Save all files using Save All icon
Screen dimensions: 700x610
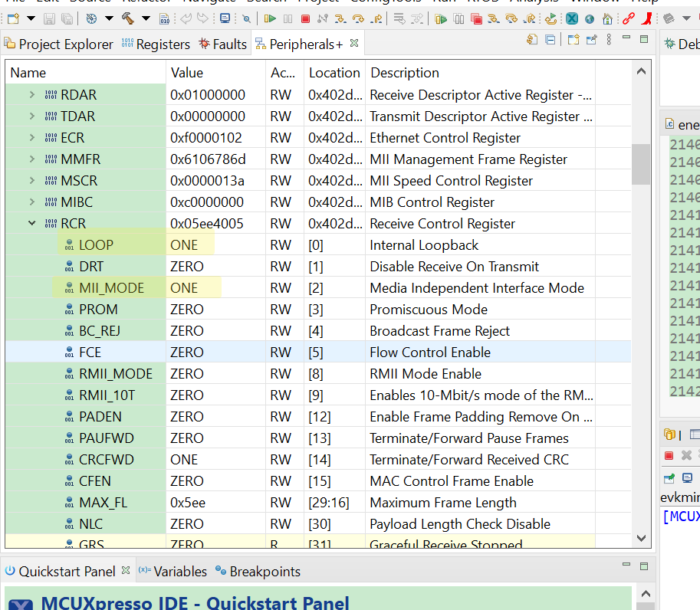point(67,18)
